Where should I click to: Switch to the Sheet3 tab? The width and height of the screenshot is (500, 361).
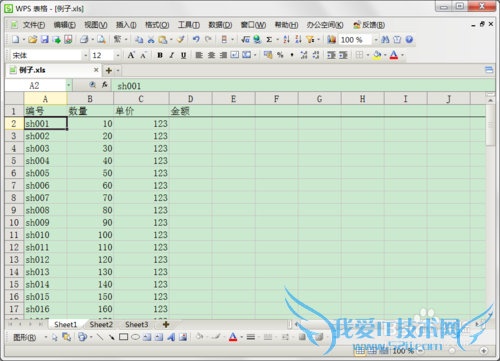(x=137, y=324)
